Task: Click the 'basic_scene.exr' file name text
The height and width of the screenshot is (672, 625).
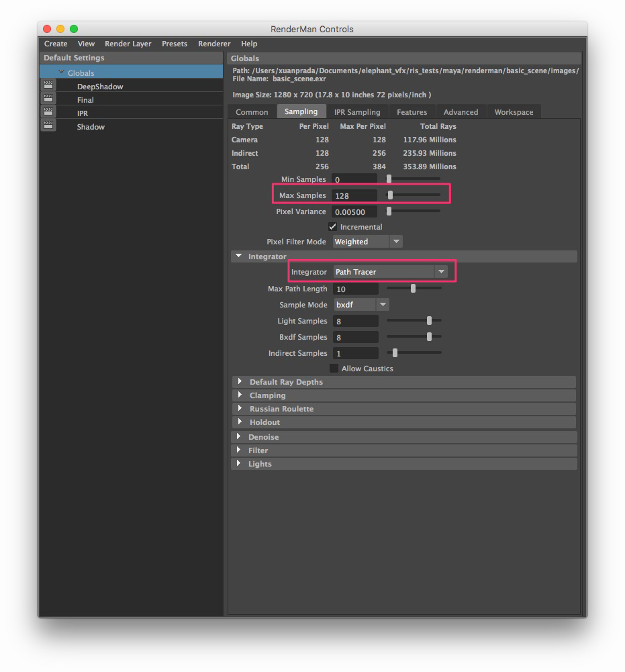Action: [299, 79]
